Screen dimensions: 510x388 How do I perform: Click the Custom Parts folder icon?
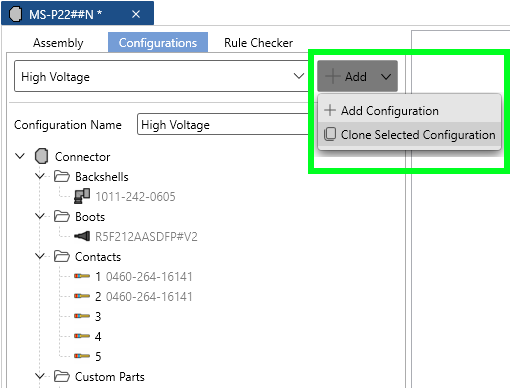point(62,376)
